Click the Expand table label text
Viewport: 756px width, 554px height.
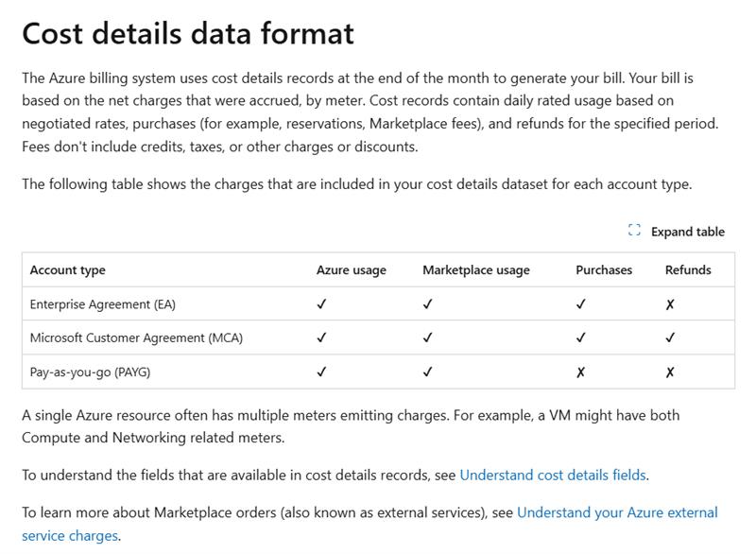tap(690, 232)
